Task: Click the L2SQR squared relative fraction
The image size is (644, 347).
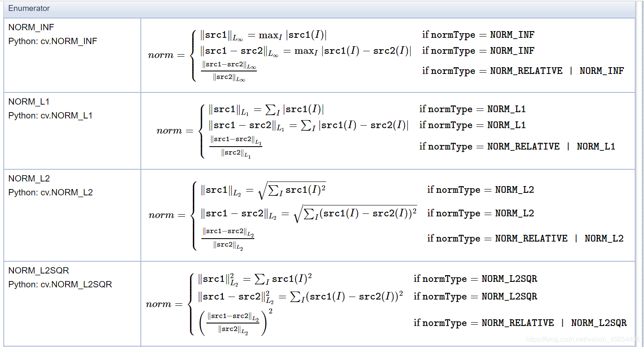Action: (235, 323)
